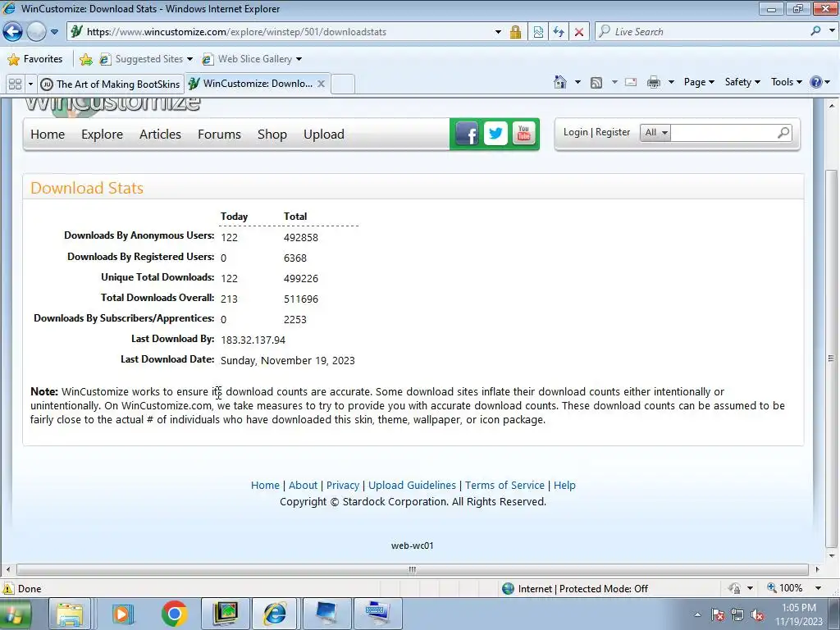Expand the Print options dropdown arrow

[671, 82]
